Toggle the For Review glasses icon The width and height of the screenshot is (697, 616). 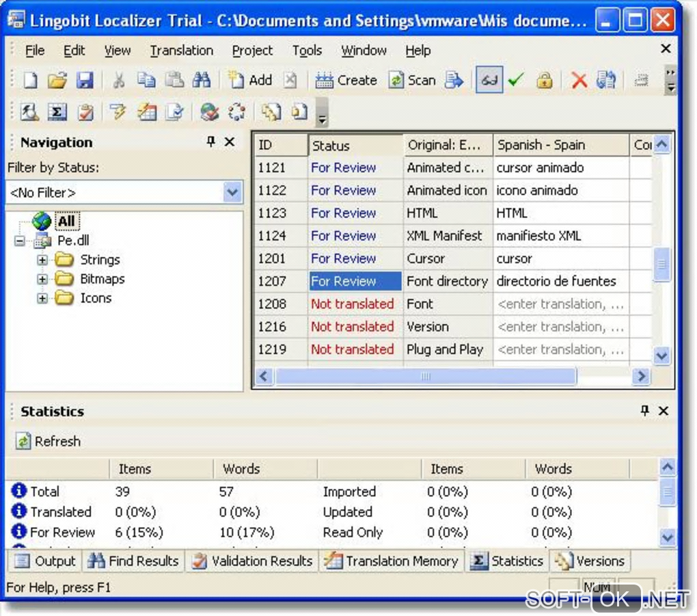point(489,80)
